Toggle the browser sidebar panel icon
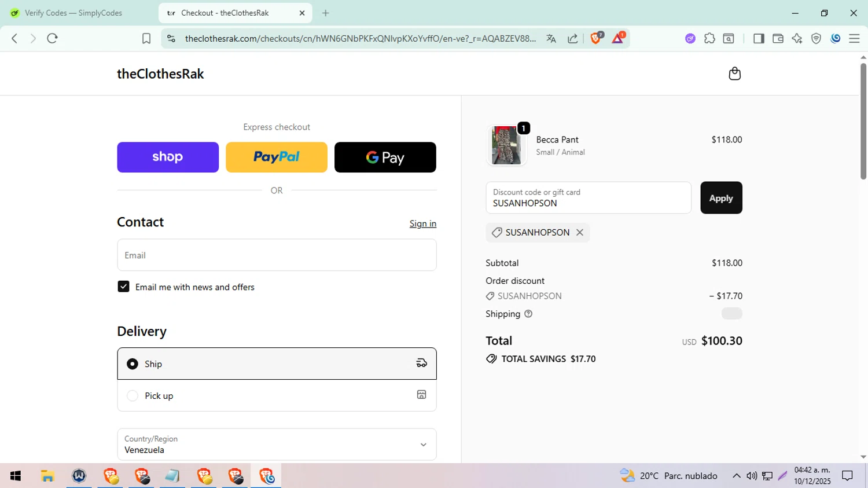The image size is (868, 488). point(759,38)
